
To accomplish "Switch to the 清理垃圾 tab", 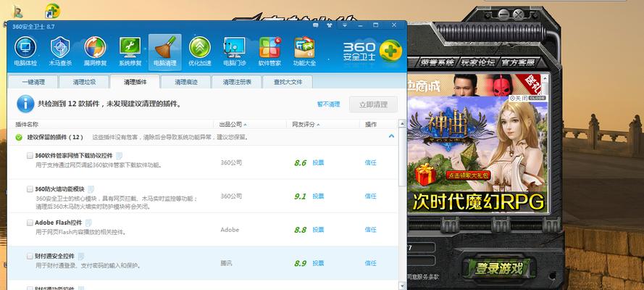I will coord(84,82).
